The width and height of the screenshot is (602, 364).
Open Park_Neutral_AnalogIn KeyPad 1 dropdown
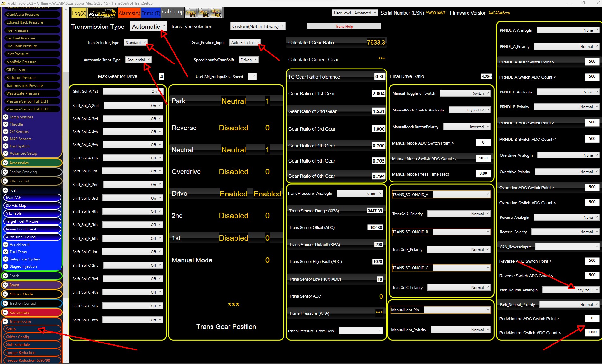click(x=571, y=290)
